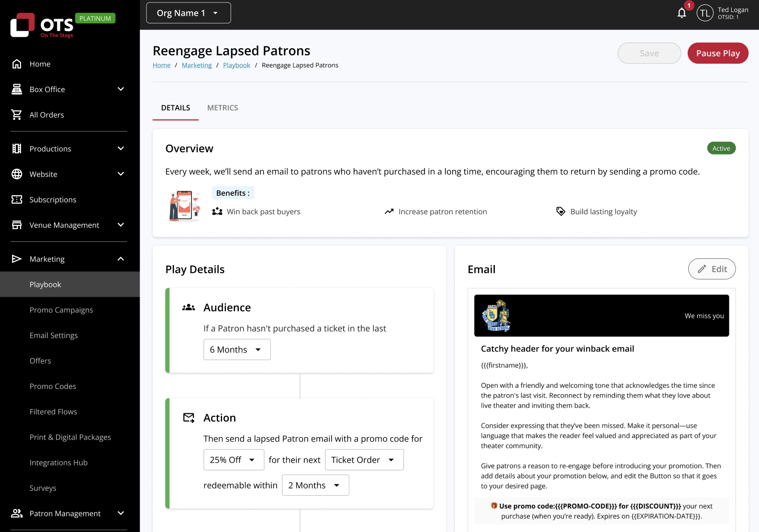Viewport: 759px width, 532px height.
Task: Expand the Patron Management chevron
Action: pyautogui.click(x=121, y=513)
